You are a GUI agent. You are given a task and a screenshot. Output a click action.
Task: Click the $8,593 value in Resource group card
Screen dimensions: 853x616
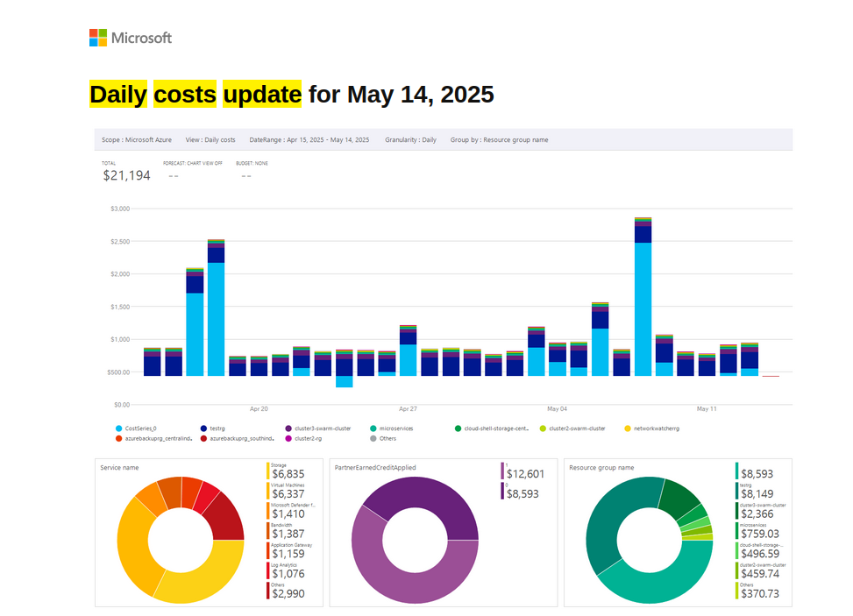[757, 474]
